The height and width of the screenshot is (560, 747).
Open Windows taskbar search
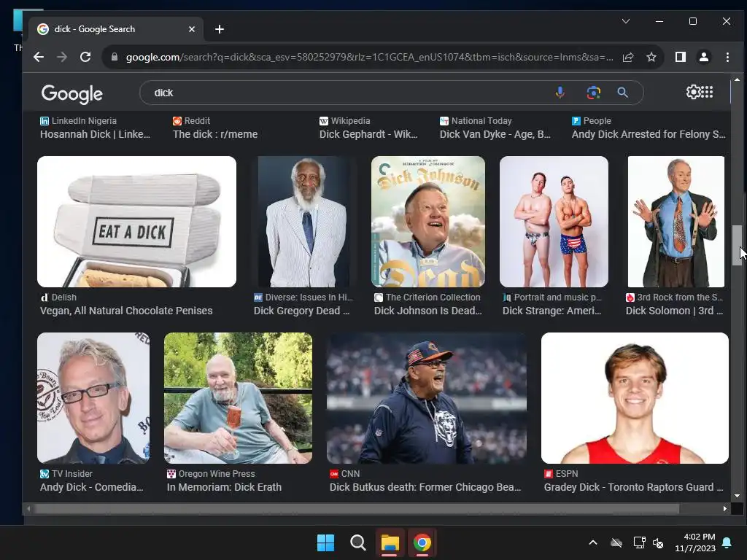(x=357, y=542)
